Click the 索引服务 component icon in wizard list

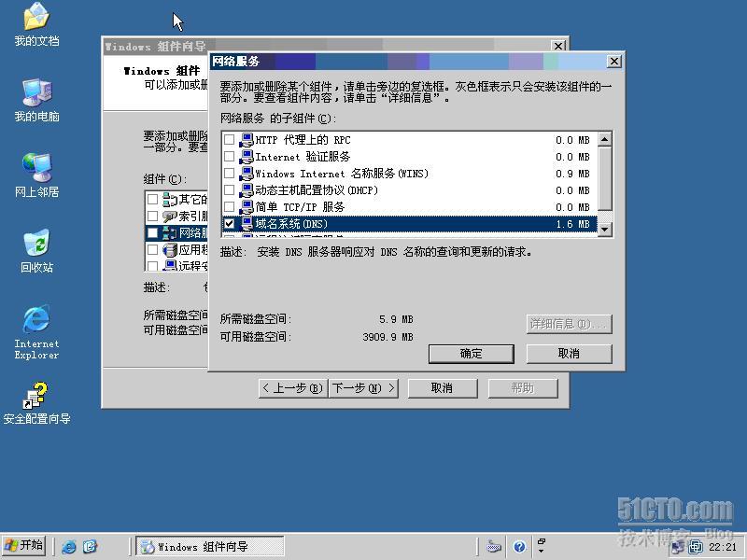[169, 216]
